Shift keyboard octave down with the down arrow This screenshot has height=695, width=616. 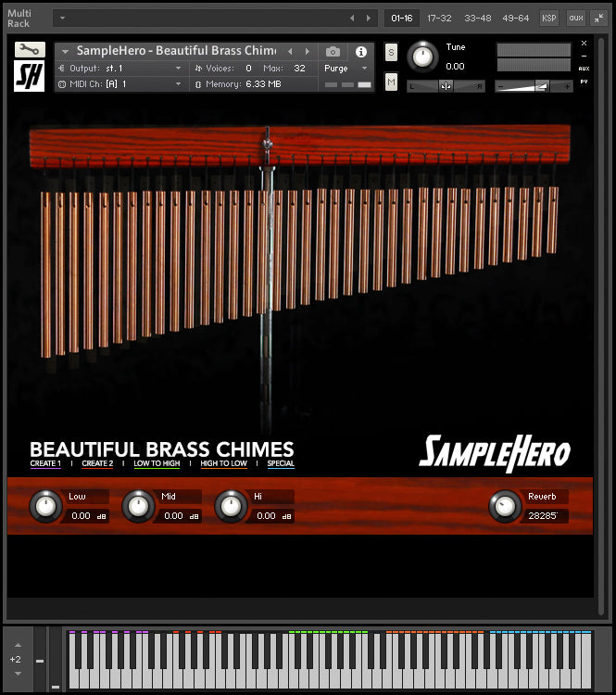tap(18, 674)
